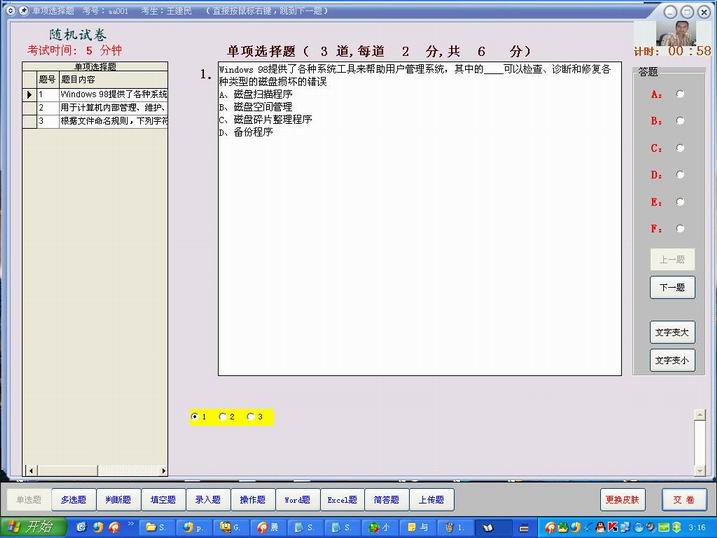The image size is (717, 538).
Task: Choose question 3 in yellow selector
Action: click(251, 416)
